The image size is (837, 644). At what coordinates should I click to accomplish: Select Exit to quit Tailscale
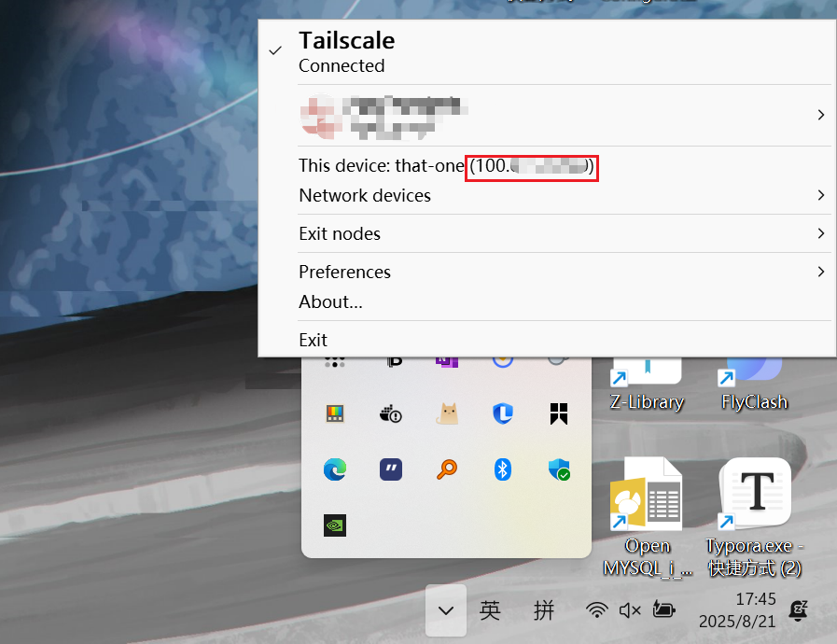547,340
